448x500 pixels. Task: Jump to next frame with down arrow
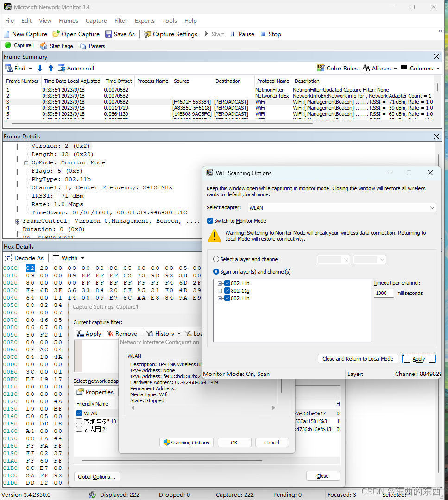click(x=40, y=68)
